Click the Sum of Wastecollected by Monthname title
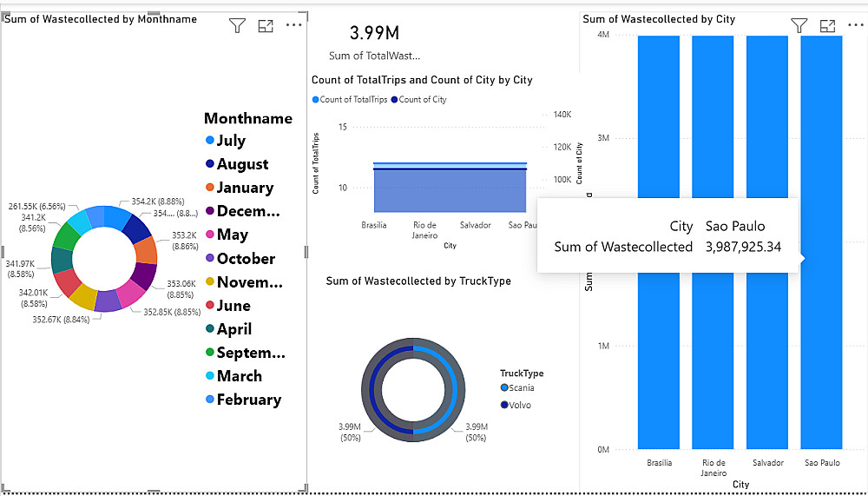Screen dimensions: 868x496 (101, 19)
